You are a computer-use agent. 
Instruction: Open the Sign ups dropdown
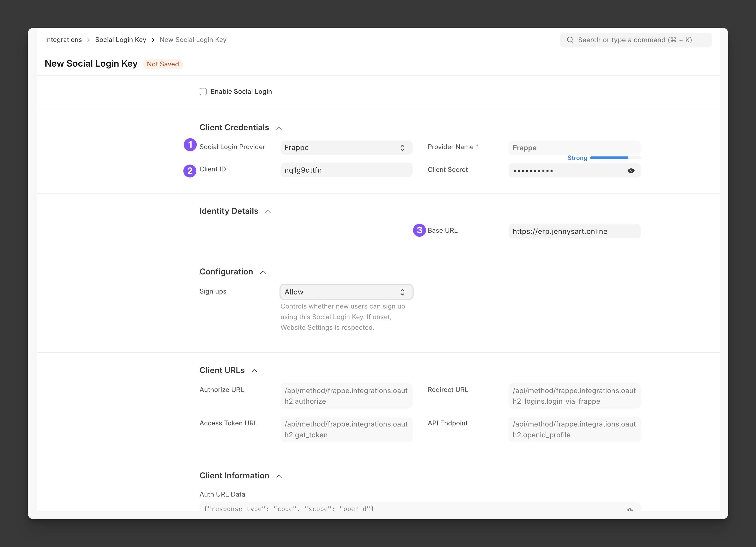[346, 292]
